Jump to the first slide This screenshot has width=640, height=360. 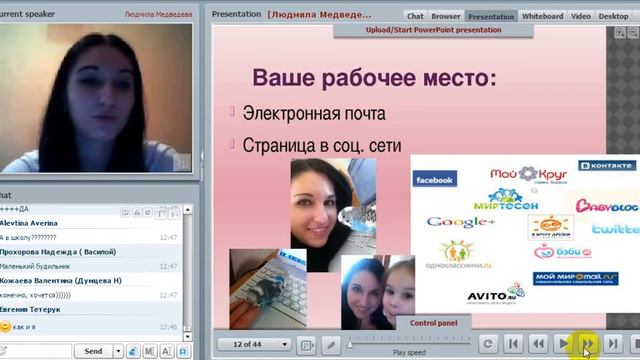point(513,344)
